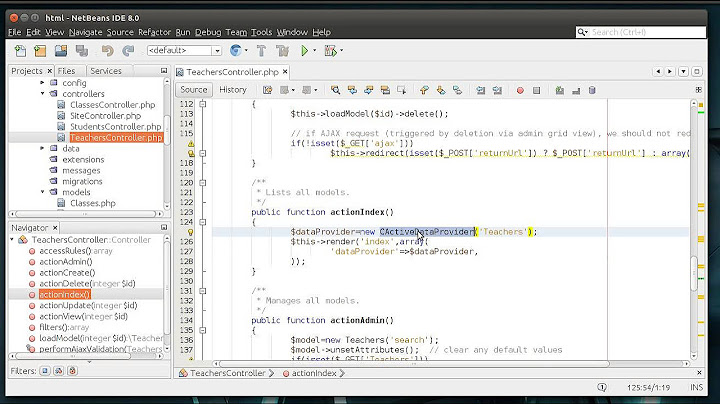This screenshot has height=404, width=720.
Task: Open the Run Project dropdown arrow
Action: coord(315,50)
